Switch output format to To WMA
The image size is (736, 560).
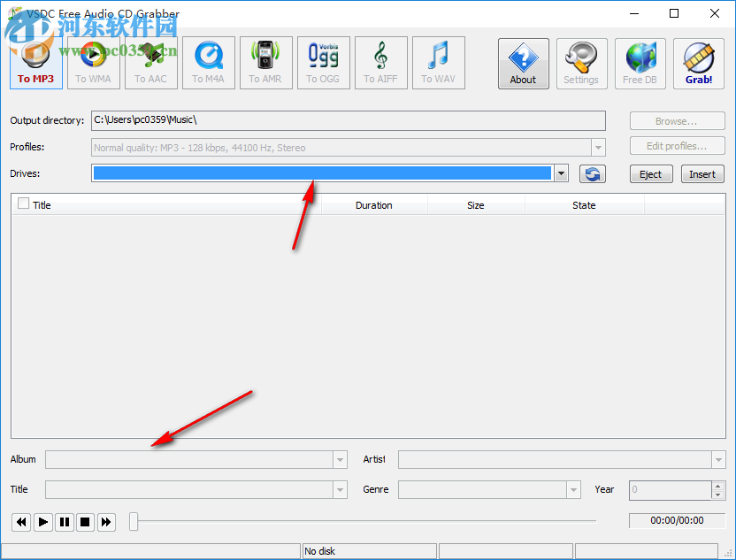[x=93, y=62]
